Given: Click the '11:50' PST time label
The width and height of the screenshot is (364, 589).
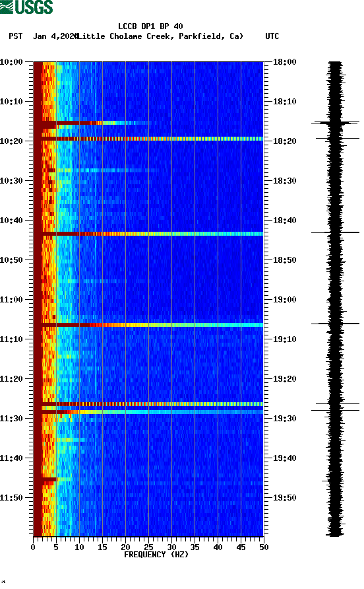Looking at the screenshot, I should tap(11, 498).
